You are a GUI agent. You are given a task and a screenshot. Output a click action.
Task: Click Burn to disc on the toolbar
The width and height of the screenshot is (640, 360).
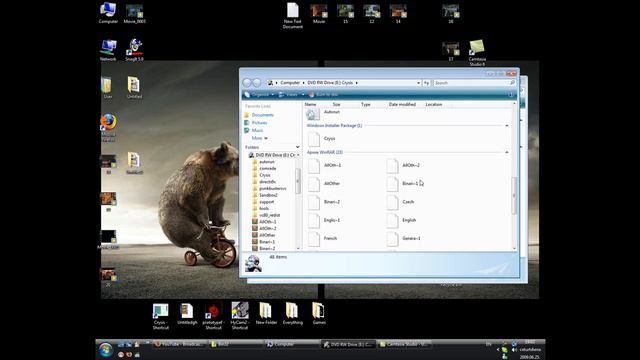pyautogui.click(x=323, y=95)
